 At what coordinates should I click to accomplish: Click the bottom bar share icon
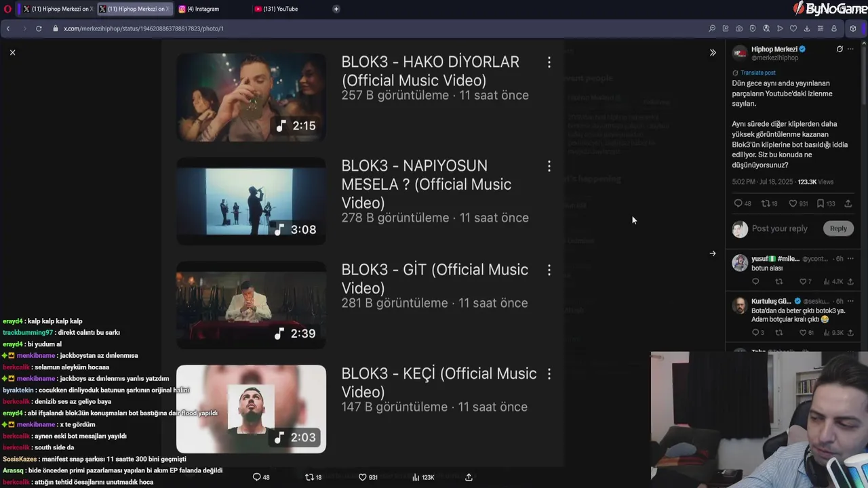[x=469, y=477]
